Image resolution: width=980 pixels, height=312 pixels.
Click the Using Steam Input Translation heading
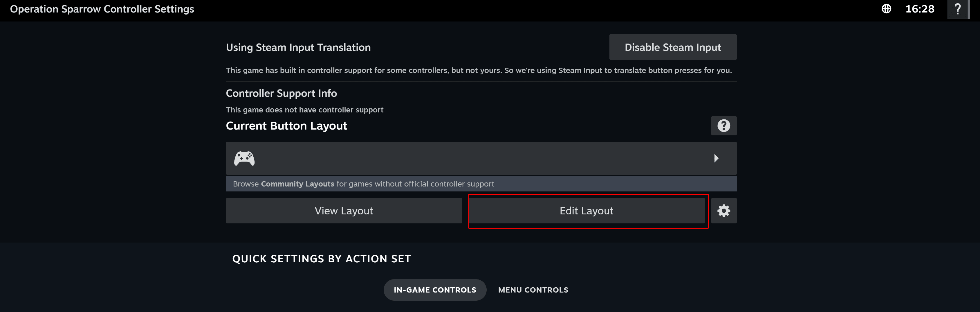pos(298,47)
